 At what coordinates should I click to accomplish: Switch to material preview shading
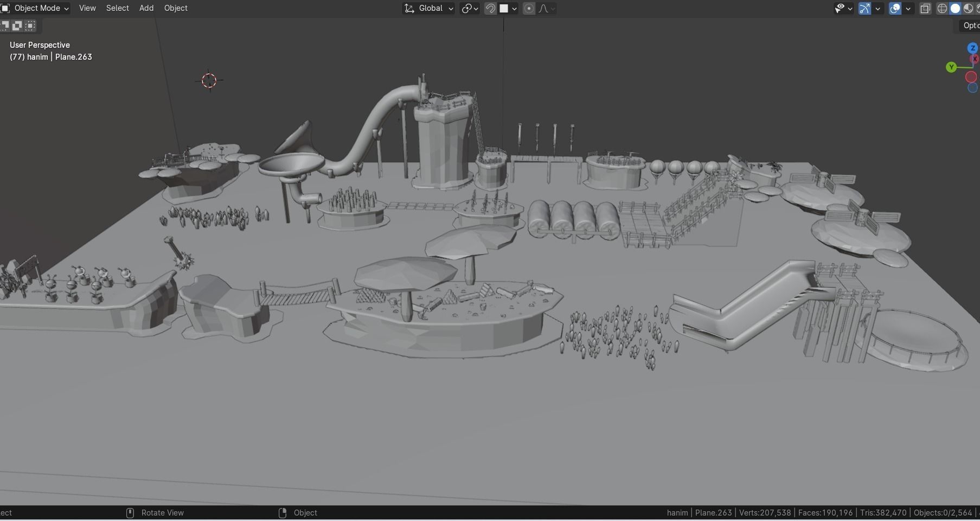coord(968,8)
